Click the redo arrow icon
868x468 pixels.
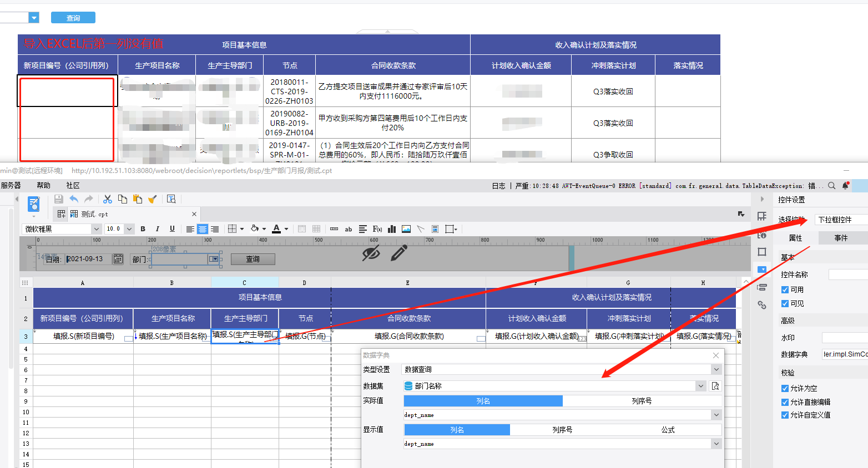click(89, 199)
